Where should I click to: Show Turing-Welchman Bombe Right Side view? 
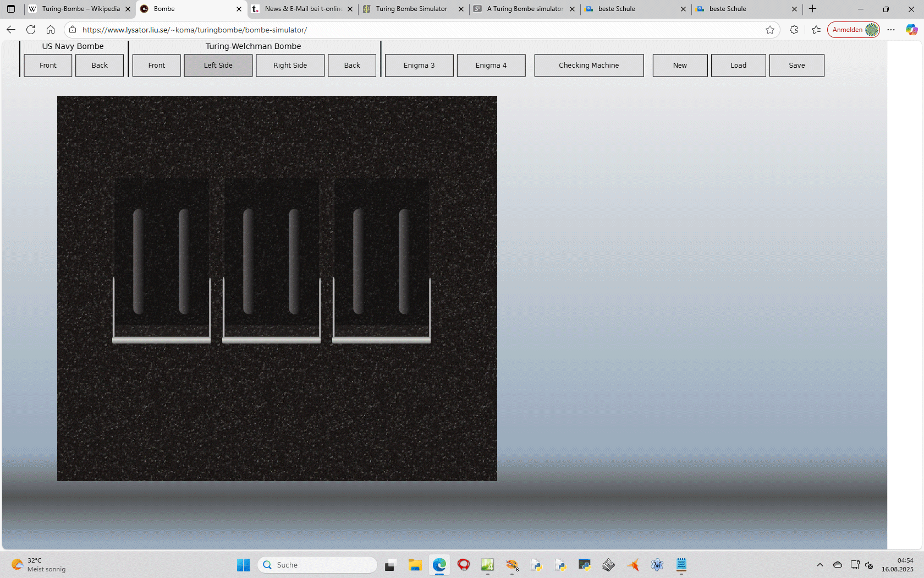(290, 66)
